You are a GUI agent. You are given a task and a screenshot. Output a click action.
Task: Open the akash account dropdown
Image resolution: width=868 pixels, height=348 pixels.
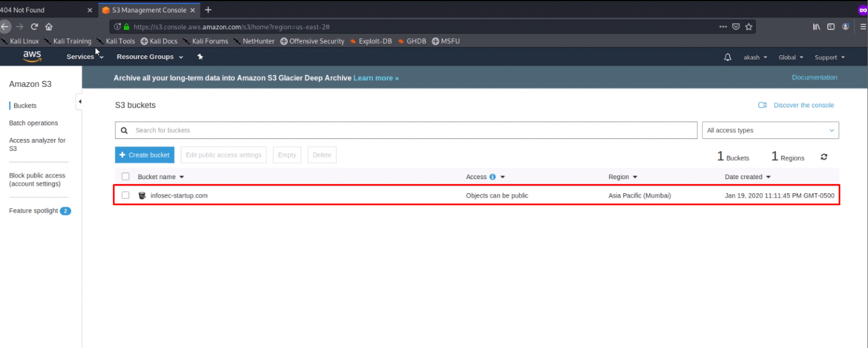(x=756, y=56)
